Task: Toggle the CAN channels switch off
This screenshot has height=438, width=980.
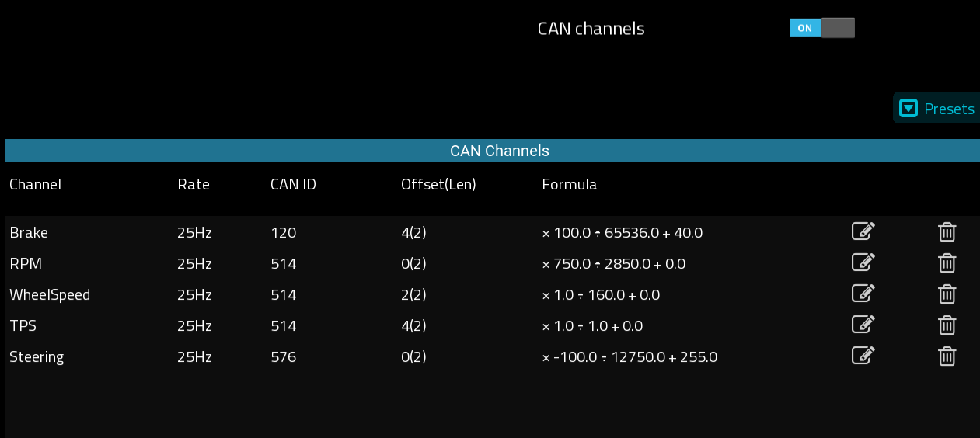Action: click(x=821, y=28)
